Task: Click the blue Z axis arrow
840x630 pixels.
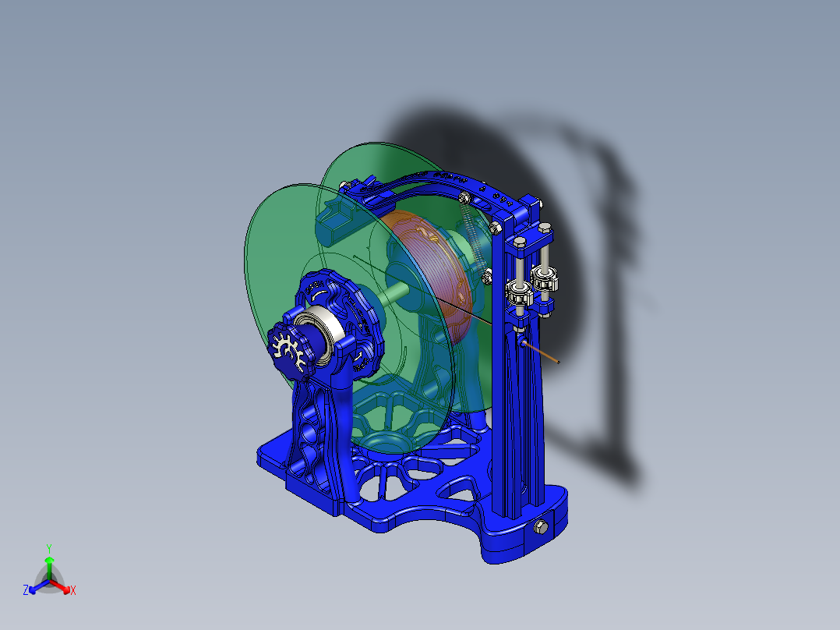Action: [33, 589]
